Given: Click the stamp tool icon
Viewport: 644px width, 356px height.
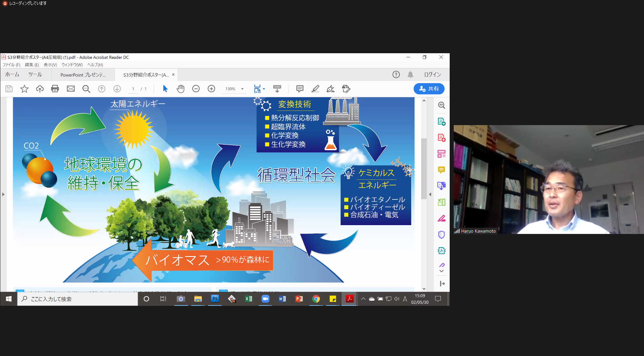Looking at the screenshot, I should click(346, 89).
